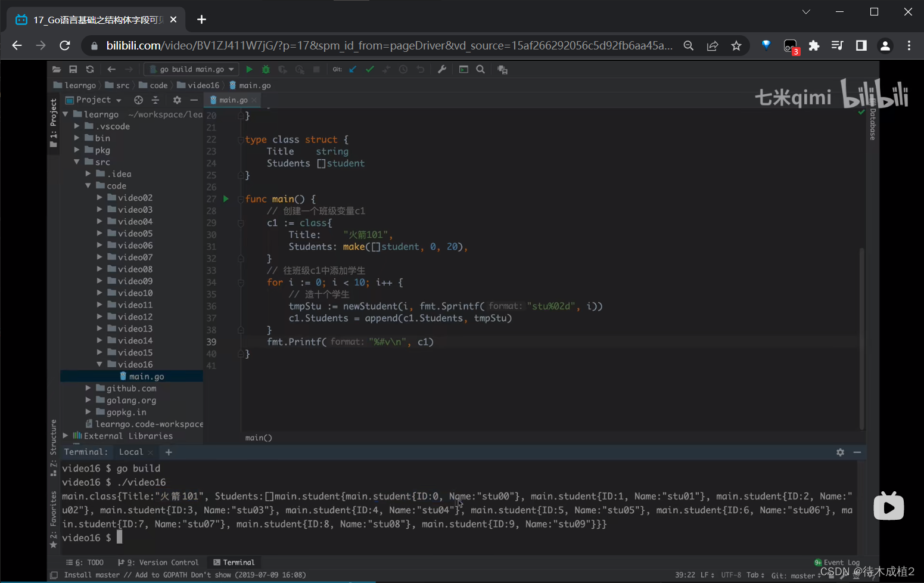Screen dimensions: 924x583
Task: Click the UTF-8 encoding in status bar
Action: click(x=731, y=575)
